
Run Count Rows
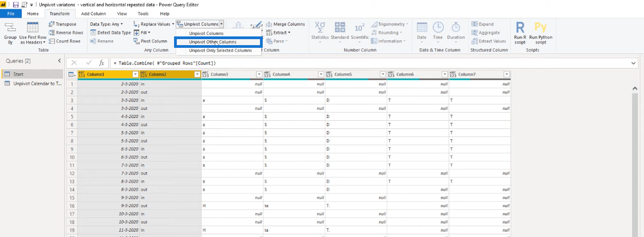(x=65, y=41)
